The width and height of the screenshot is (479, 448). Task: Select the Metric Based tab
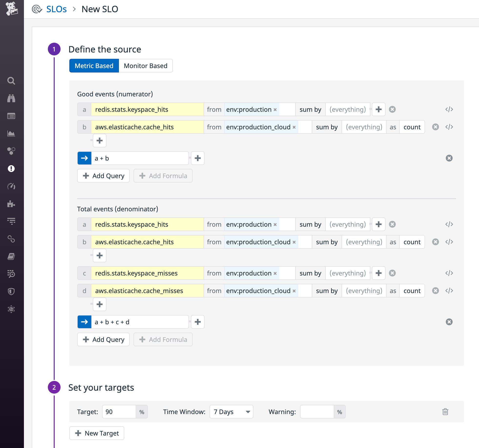click(94, 66)
